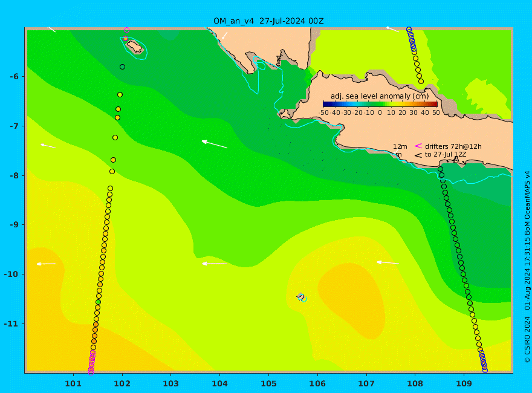
Task: Click the tiny island near longitude 105.7, latitude -10.5
Action: 301,297
